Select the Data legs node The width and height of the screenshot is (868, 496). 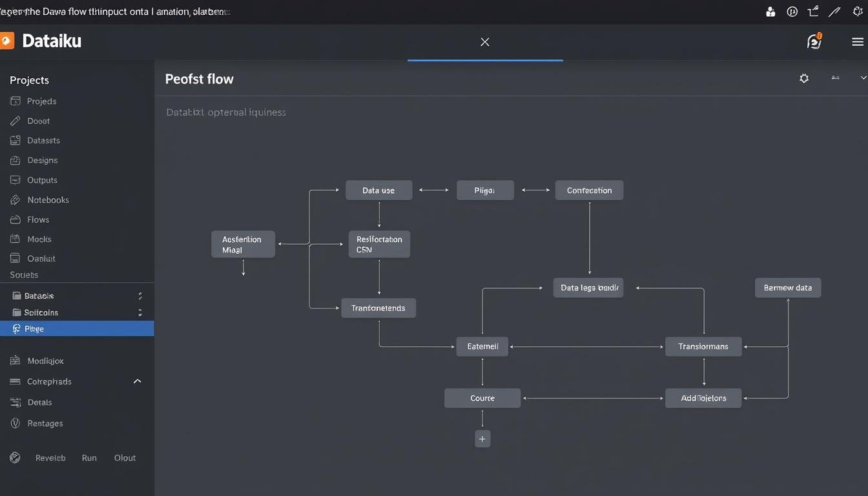(x=588, y=287)
